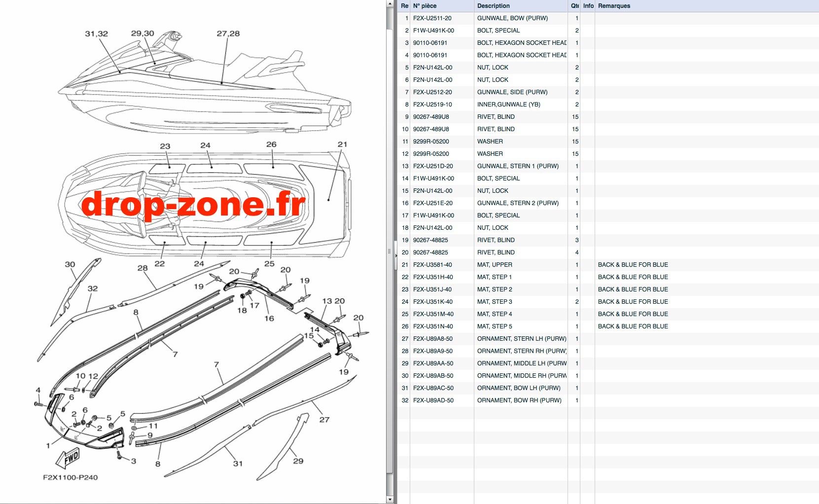Select part number F2X-U3581-40 row
This screenshot has width=819, height=504.
pyautogui.click(x=608, y=265)
